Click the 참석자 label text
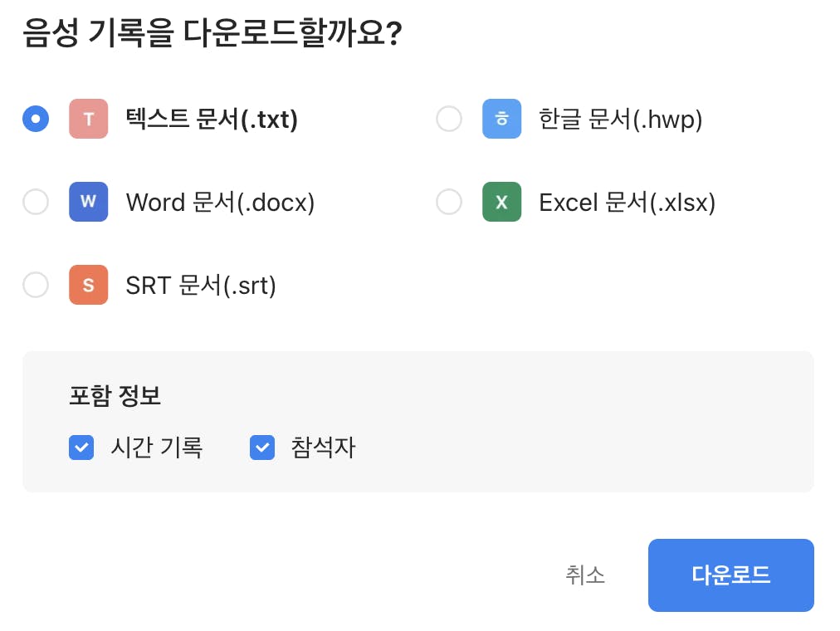This screenshot has width=840, height=631. (323, 448)
